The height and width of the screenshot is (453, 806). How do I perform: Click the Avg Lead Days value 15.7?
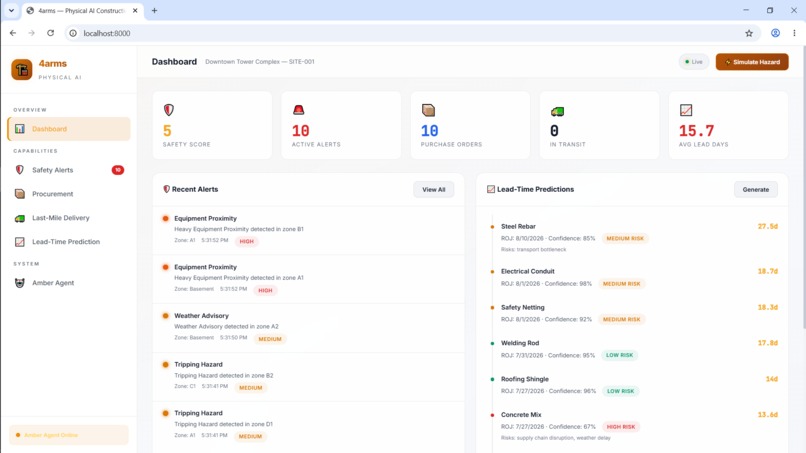coord(697,131)
